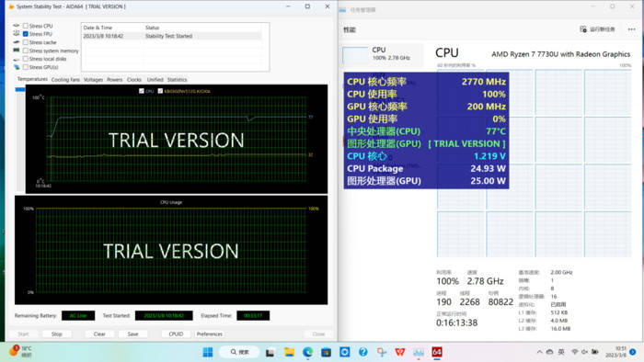Open Task Manager's three-dot more options menu
Screen dimensions: 644x362
point(632,29)
